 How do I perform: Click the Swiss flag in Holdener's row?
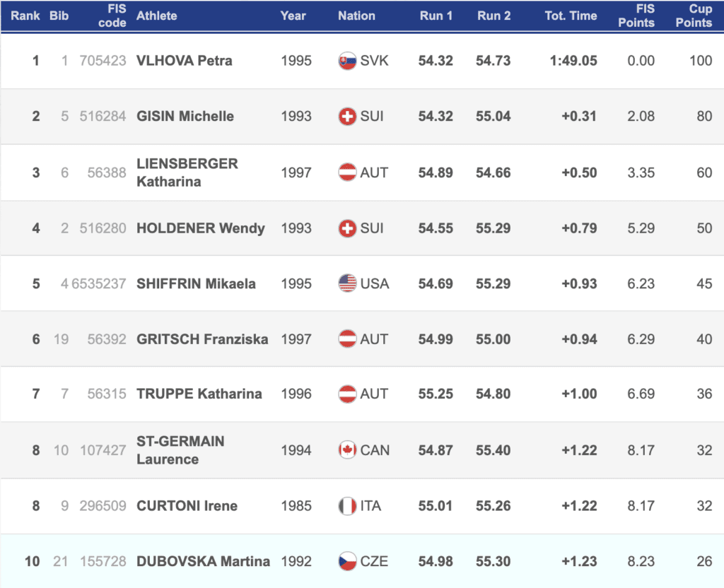click(x=347, y=228)
